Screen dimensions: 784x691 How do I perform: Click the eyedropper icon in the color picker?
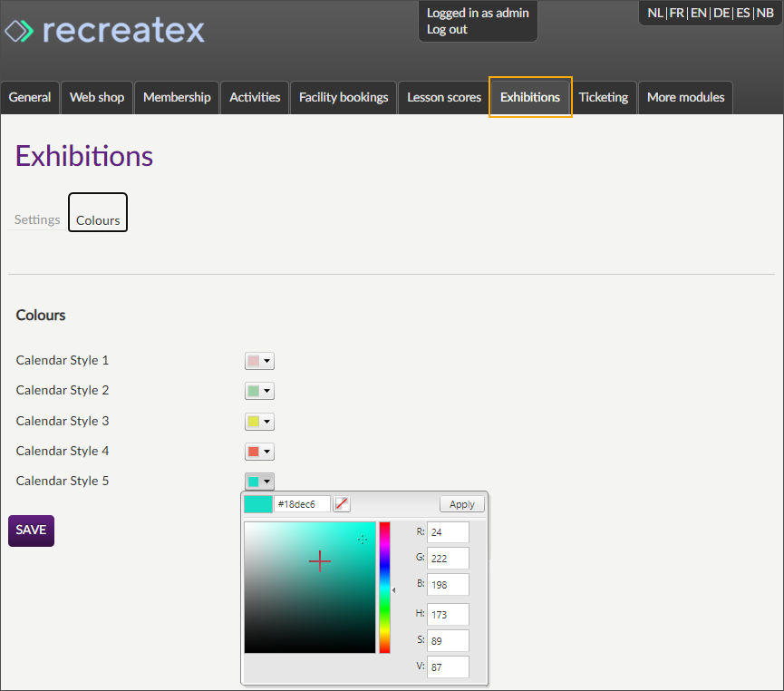click(342, 503)
